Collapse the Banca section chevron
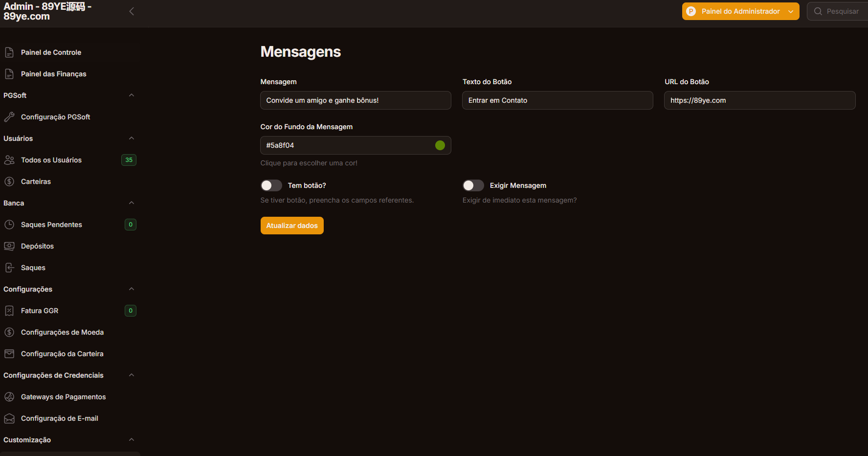The height and width of the screenshot is (456, 868). [x=132, y=203]
